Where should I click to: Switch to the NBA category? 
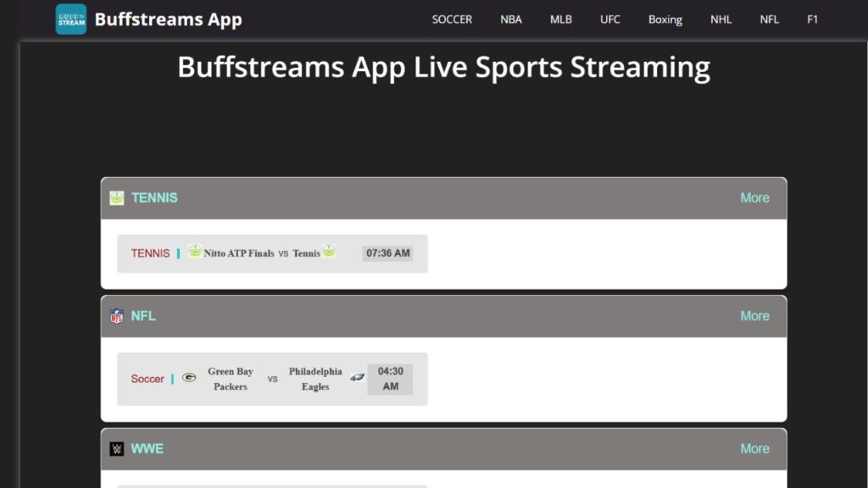pyautogui.click(x=511, y=19)
